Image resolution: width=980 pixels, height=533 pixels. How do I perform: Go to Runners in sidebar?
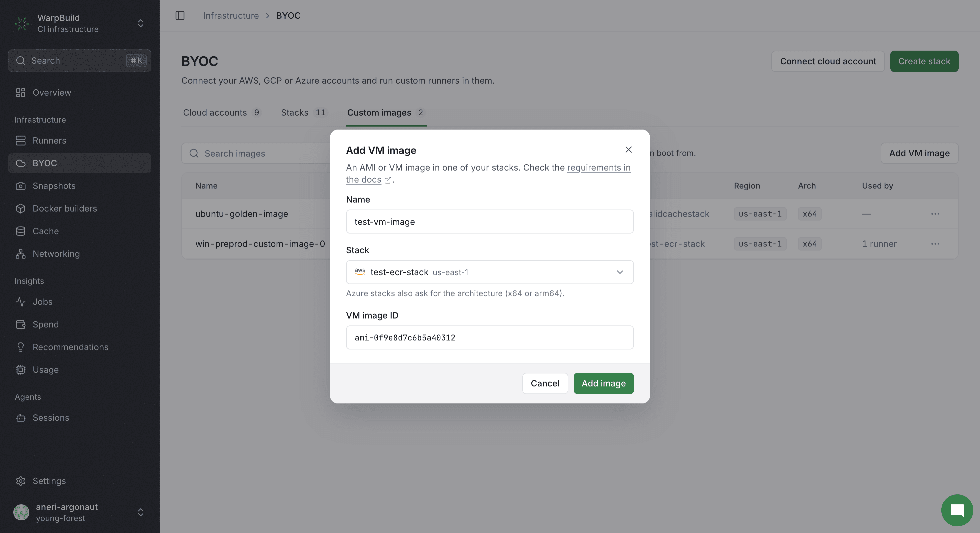tap(80, 140)
